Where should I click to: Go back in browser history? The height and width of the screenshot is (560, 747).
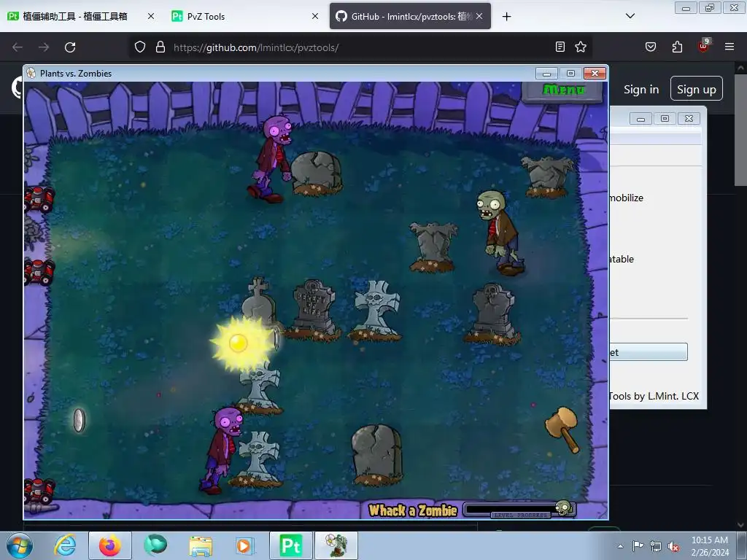tap(18, 47)
